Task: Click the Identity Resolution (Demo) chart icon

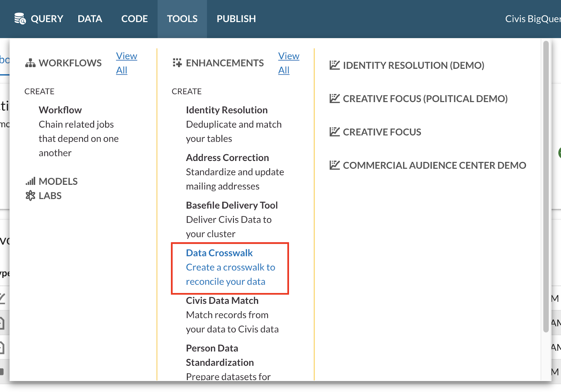Action: pyautogui.click(x=335, y=65)
